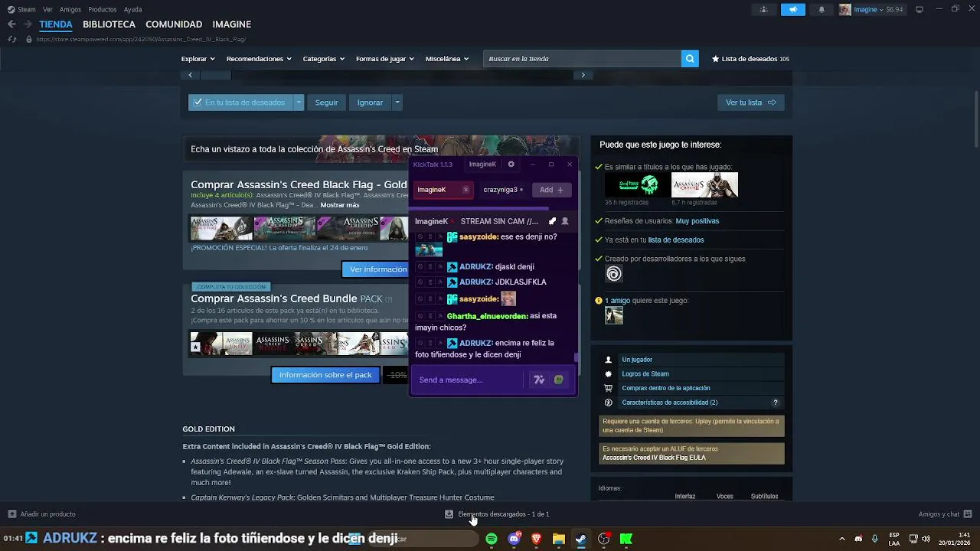Open Steam announcements megaphone icon

793,9
